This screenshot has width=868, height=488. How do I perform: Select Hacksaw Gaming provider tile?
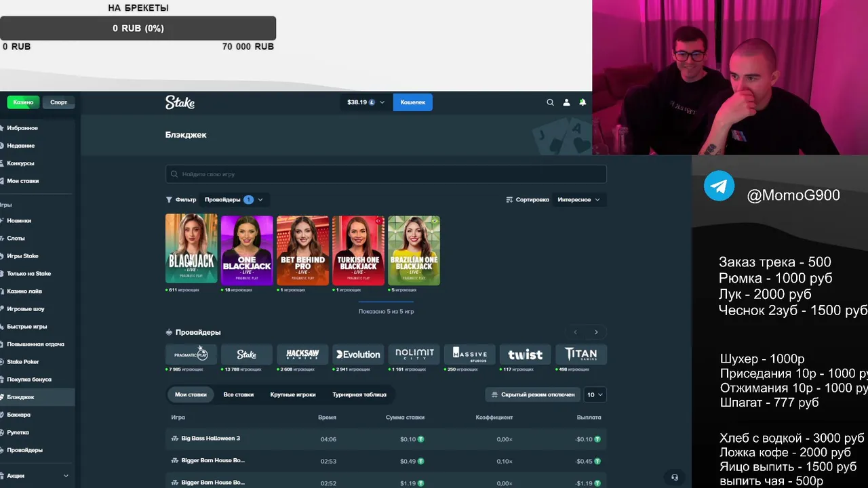tap(302, 354)
